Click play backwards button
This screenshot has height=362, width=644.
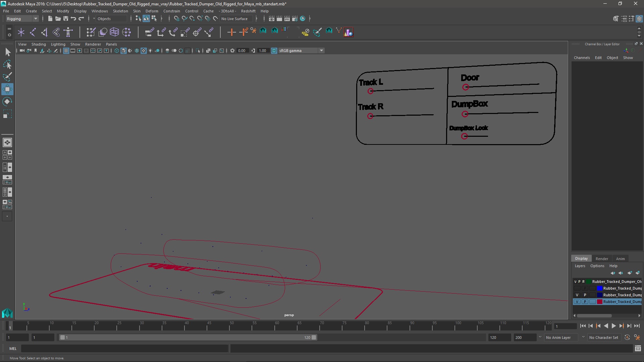coord(606,326)
